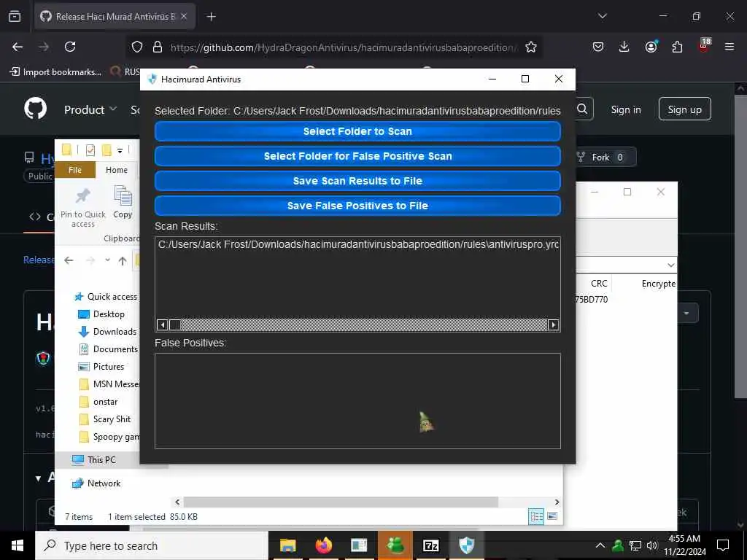Click Select Folder for False Positive Scan
Viewport: 747px width, 560px height.
click(x=357, y=156)
